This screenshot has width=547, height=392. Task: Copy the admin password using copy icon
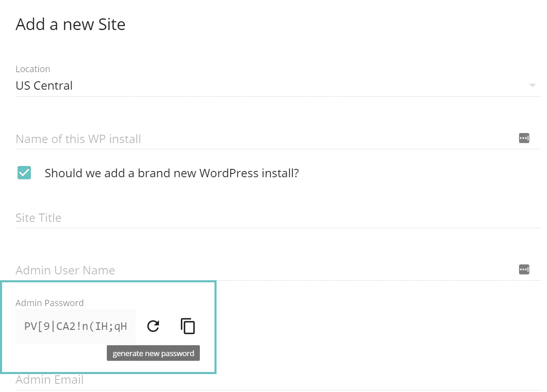click(x=188, y=326)
